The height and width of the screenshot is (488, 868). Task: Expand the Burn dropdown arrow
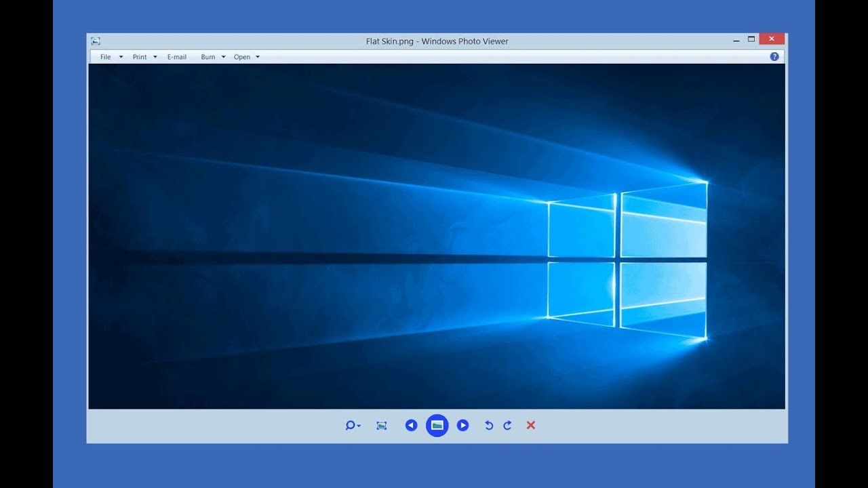point(223,57)
